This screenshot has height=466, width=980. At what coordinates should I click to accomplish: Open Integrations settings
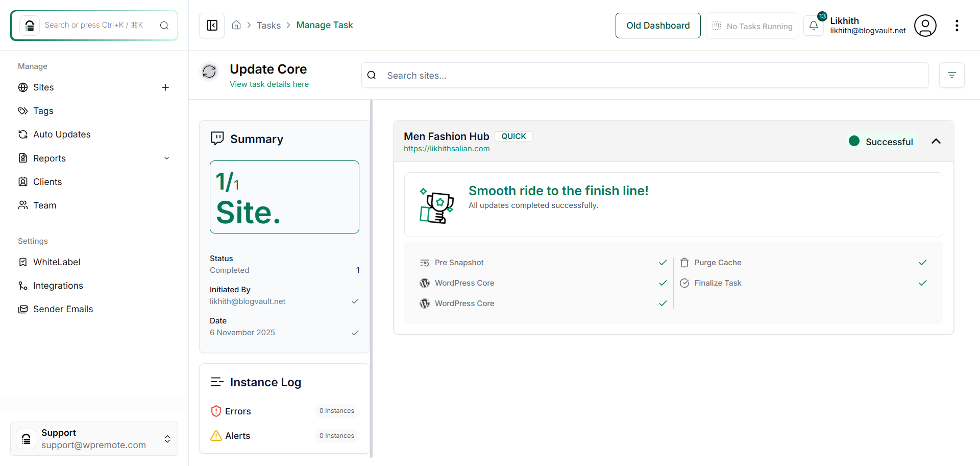click(x=58, y=285)
